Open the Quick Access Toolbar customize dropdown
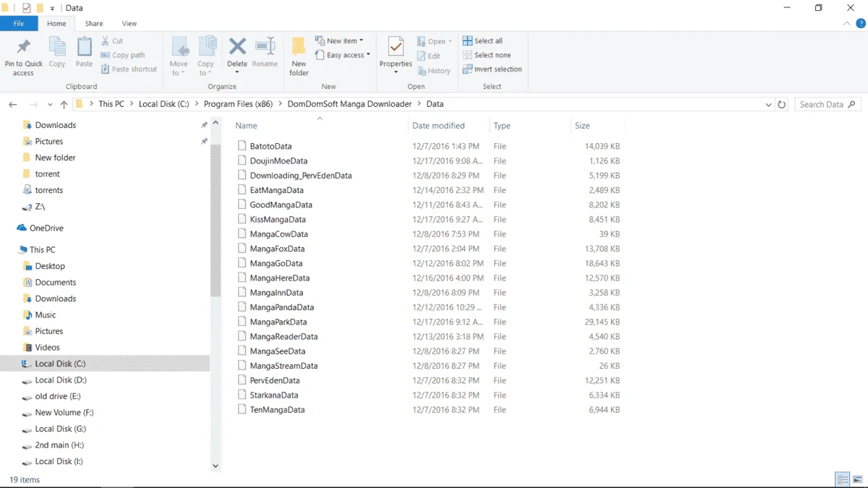The image size is (868, 488). click(x=52, y=9)
